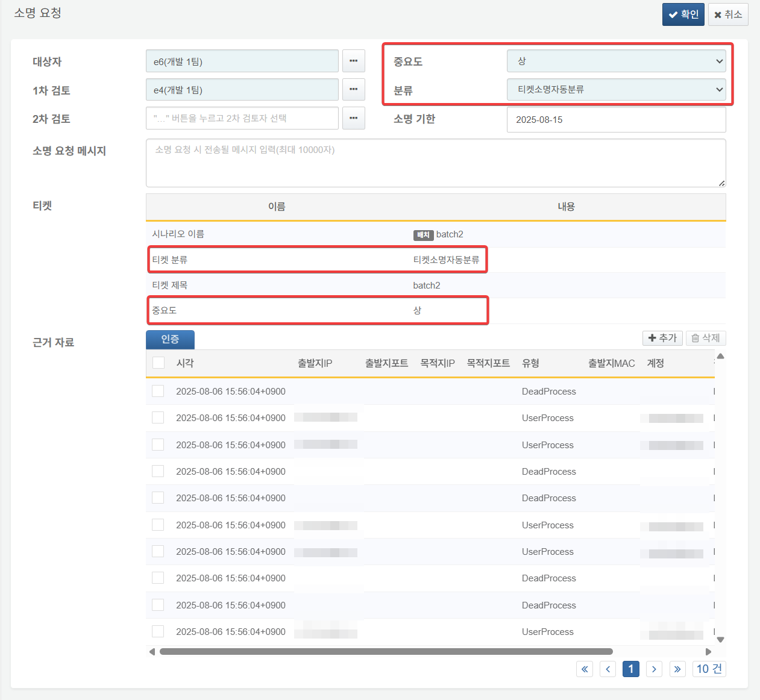
Task: Click the 확인 confirm button
Action: click(683, 14)
